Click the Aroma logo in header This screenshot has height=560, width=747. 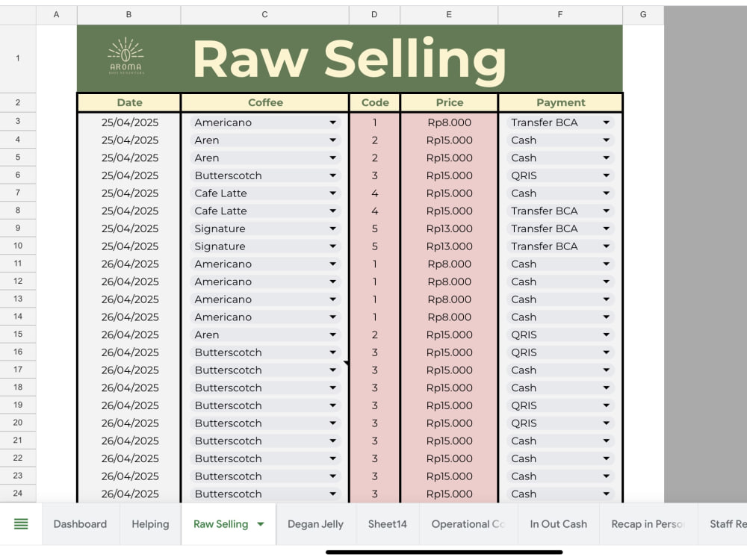125,57
